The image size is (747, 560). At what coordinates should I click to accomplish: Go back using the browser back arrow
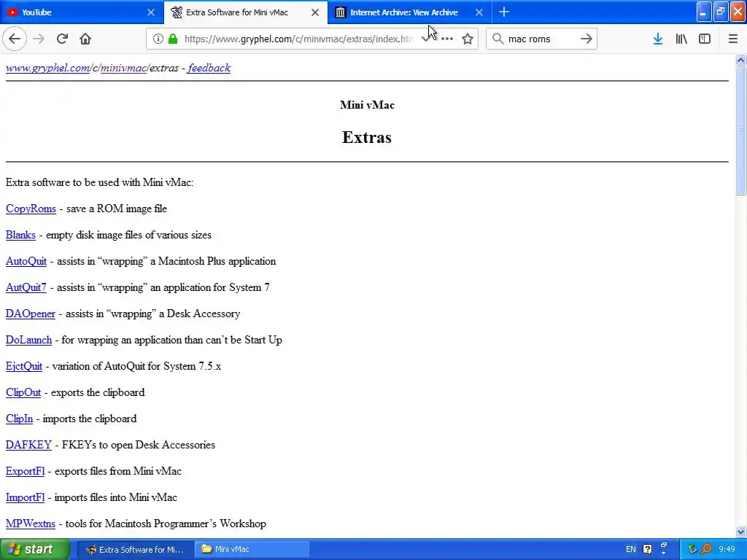click(15, 39)
